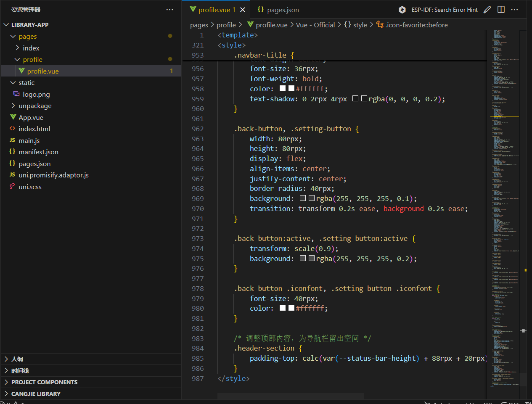Click the style breadcrumb item
The image size is (532, 404).
click(x=360, y=25)
